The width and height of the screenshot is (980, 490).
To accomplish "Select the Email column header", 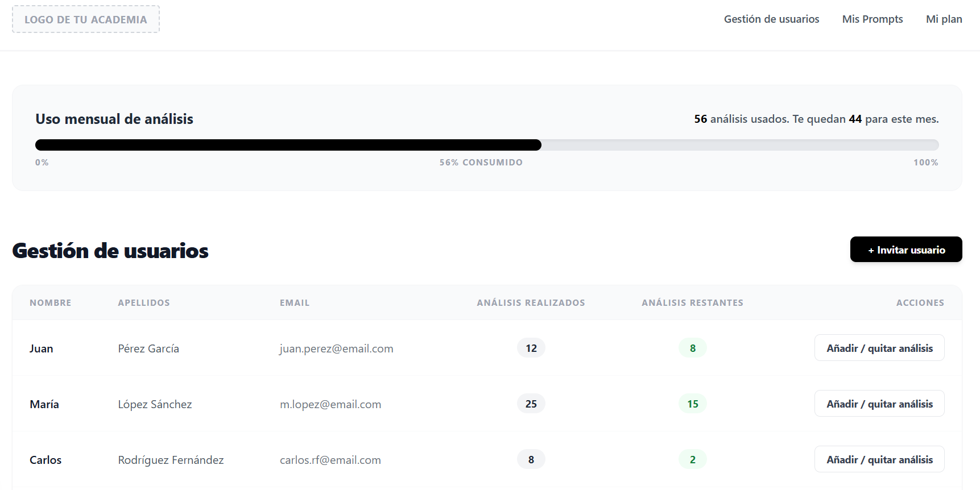I will click(x=295, y=303).
